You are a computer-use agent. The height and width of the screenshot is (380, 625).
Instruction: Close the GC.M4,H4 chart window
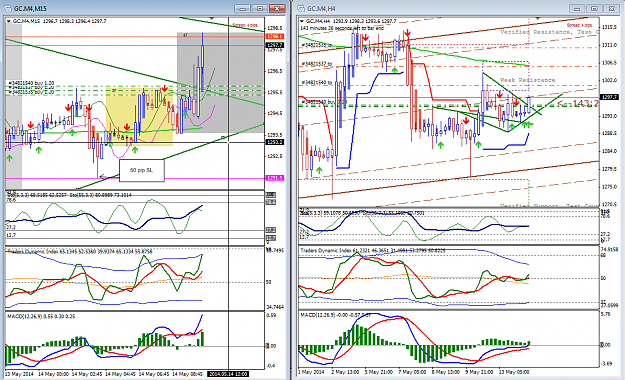[x=611, y=8]
